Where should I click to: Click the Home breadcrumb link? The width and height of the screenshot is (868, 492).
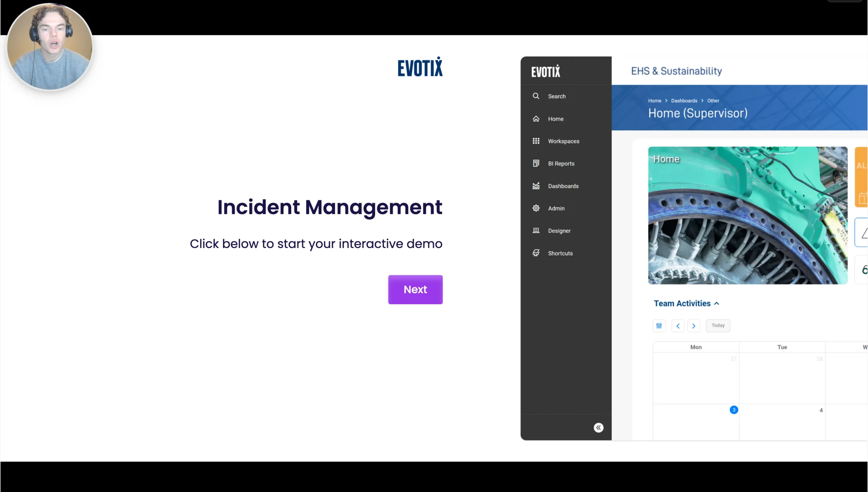point(654,101)
